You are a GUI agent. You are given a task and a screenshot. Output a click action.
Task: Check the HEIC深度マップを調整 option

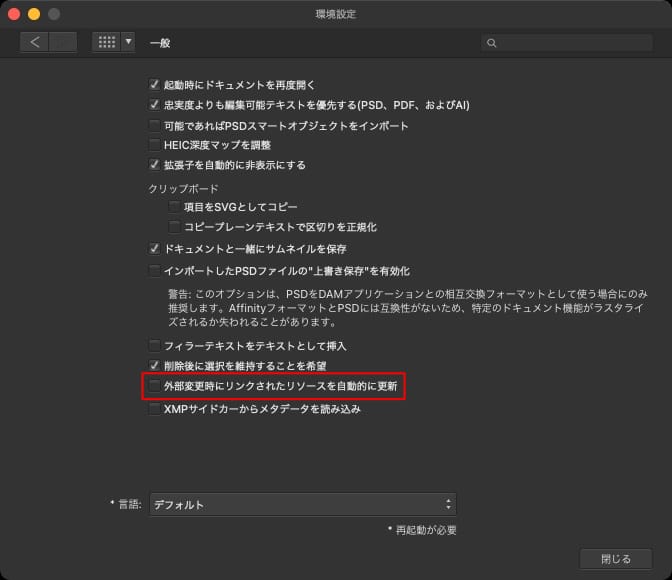click(154, 145)
